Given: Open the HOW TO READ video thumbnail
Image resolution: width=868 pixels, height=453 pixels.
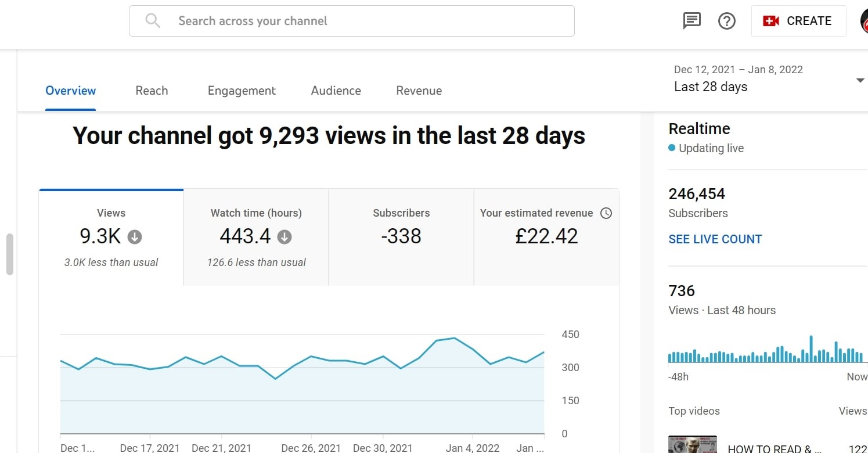Looking at the screenshot, I should pos(692,444).
